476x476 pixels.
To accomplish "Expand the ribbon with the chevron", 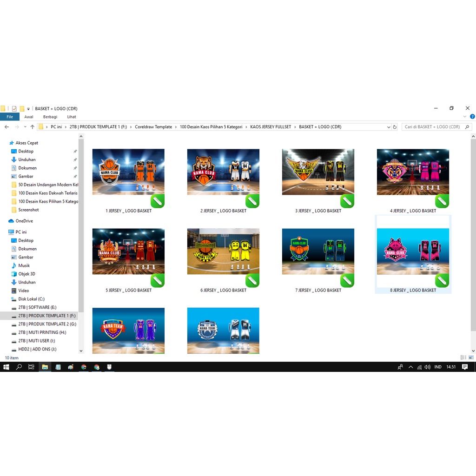I will tap(465, 117).
